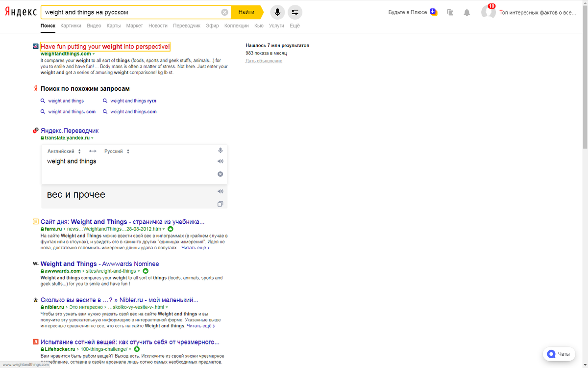Switch to Картинки tab
This screenshot has width=588, height=368.
click(71, 26)
